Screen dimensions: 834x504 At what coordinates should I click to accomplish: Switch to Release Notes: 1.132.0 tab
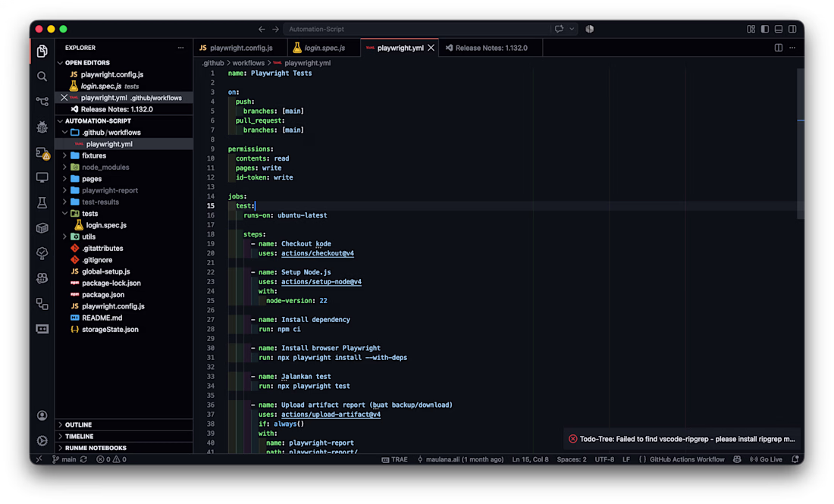pyautogui.click(x=491, y=48)
